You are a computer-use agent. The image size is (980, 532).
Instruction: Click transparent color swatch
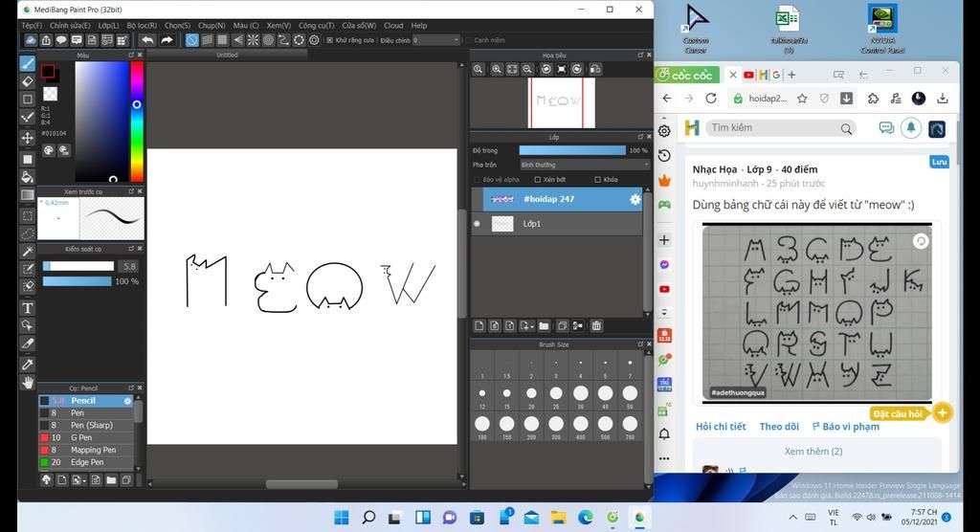click(x=50, y=94)
